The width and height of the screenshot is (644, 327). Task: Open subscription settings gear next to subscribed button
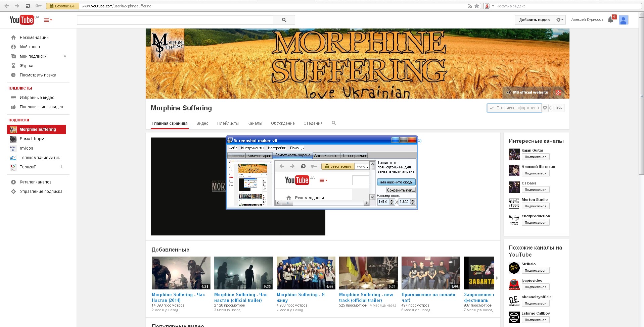click(545, 108)
